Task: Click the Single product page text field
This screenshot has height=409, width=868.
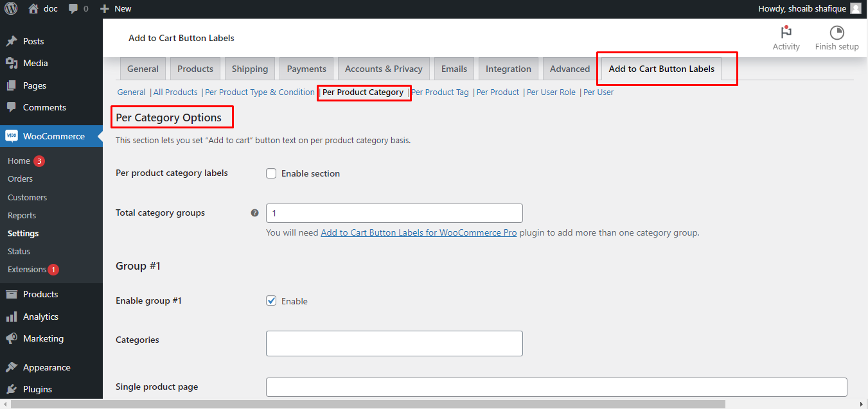Action: (556, 387)
